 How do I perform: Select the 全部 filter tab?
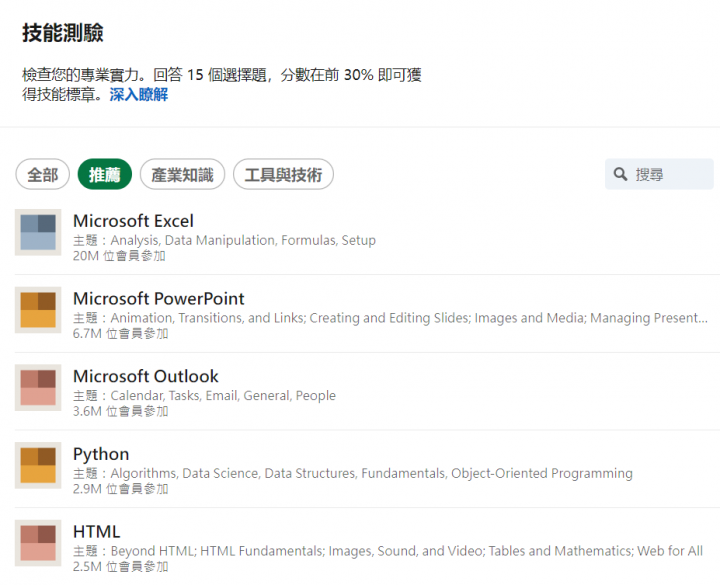[43, 174]
